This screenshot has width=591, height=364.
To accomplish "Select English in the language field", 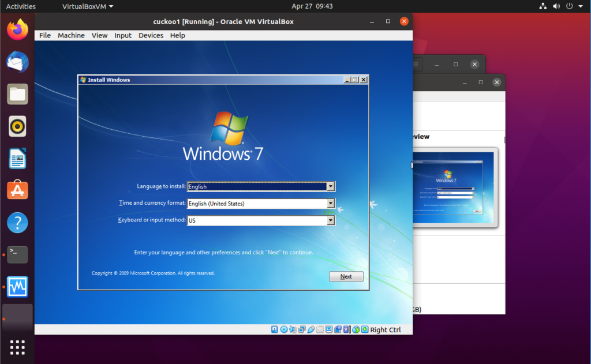I will tap(254, 186).
